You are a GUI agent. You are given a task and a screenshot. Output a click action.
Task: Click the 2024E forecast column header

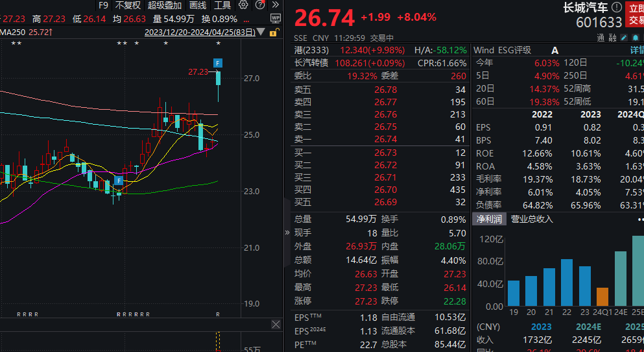pyautogui.click(x=589, y=327)
